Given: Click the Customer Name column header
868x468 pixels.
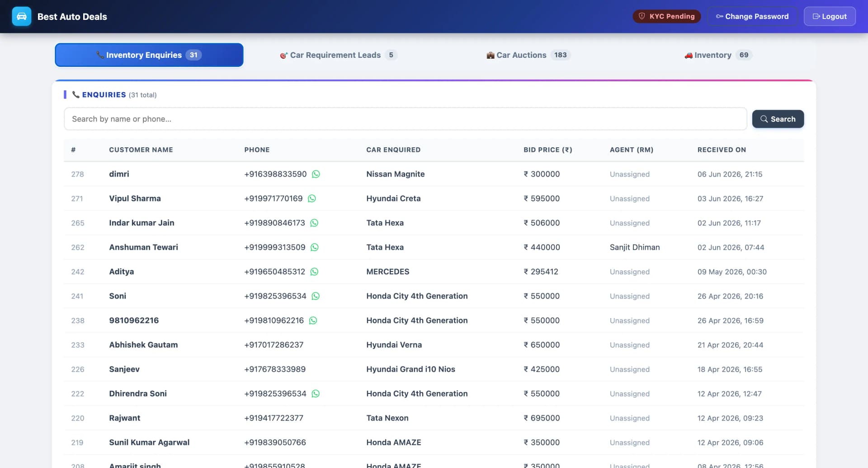Looking at the screenshot, I should click(141, 150).
